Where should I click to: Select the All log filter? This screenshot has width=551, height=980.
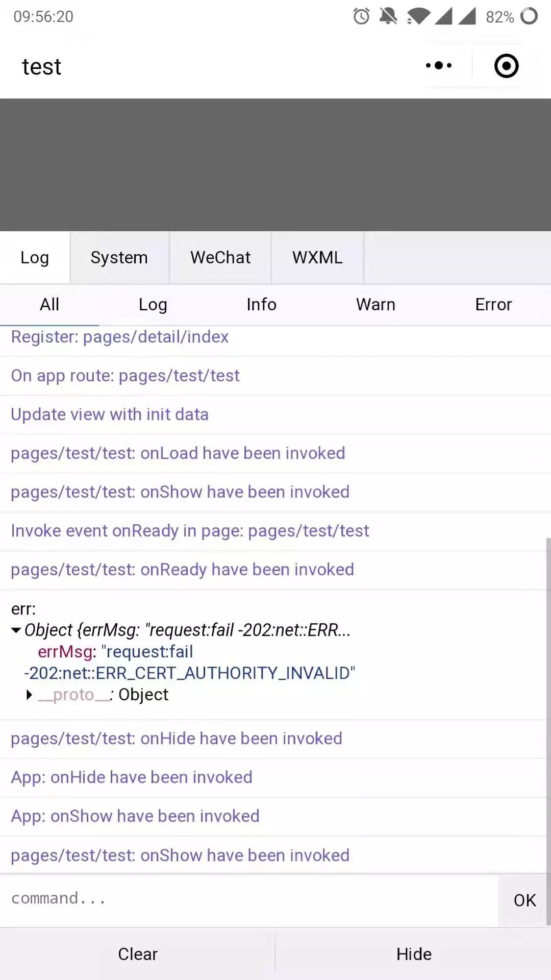(49, 305)
